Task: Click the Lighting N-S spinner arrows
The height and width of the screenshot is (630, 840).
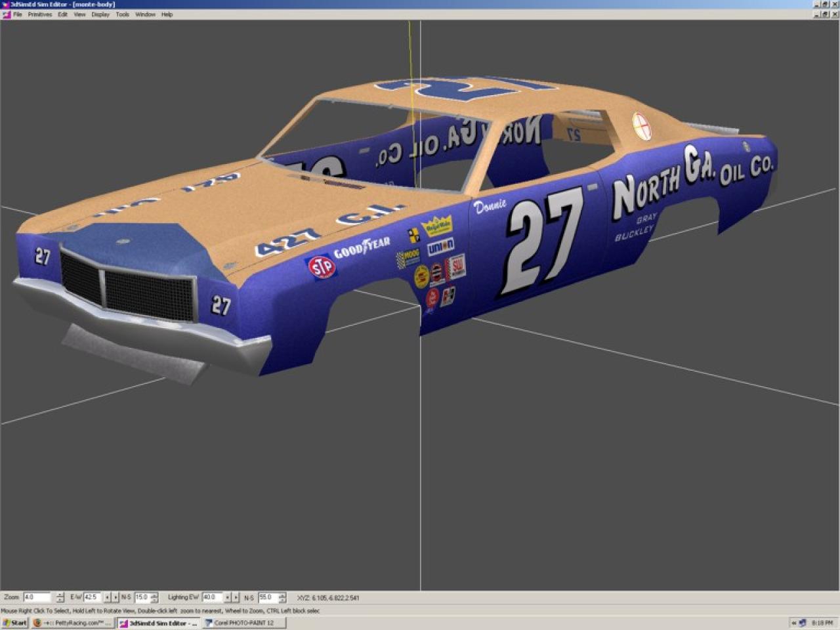Action: [x=282, y=597]
